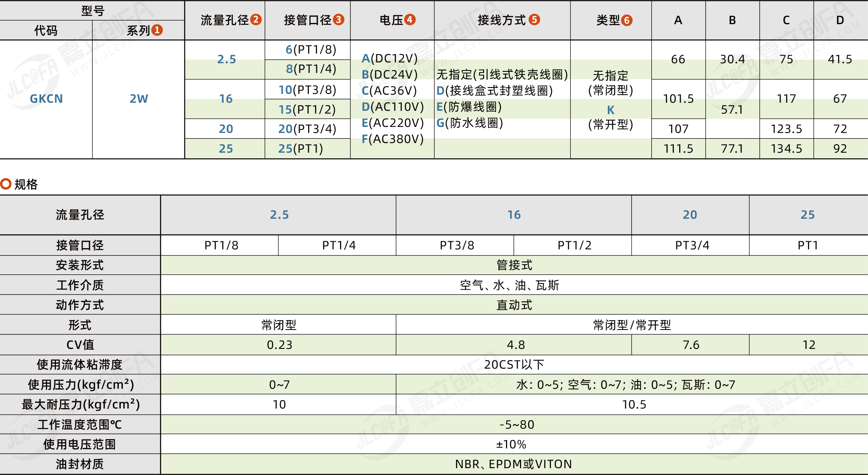Click the orange number 1 badge beside 系列
868x475 pixels.
tap(157, 30)
